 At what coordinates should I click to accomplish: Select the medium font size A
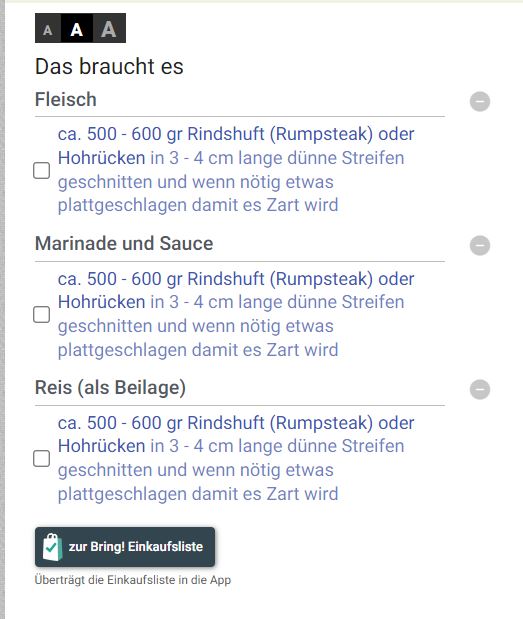tap(77, 28)
